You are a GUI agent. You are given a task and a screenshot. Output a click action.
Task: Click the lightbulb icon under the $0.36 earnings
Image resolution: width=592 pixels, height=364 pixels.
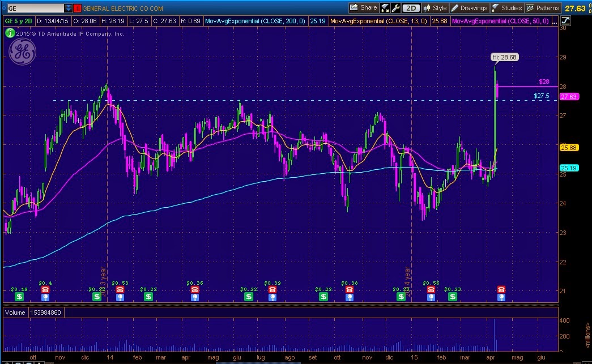coord(195,297)
